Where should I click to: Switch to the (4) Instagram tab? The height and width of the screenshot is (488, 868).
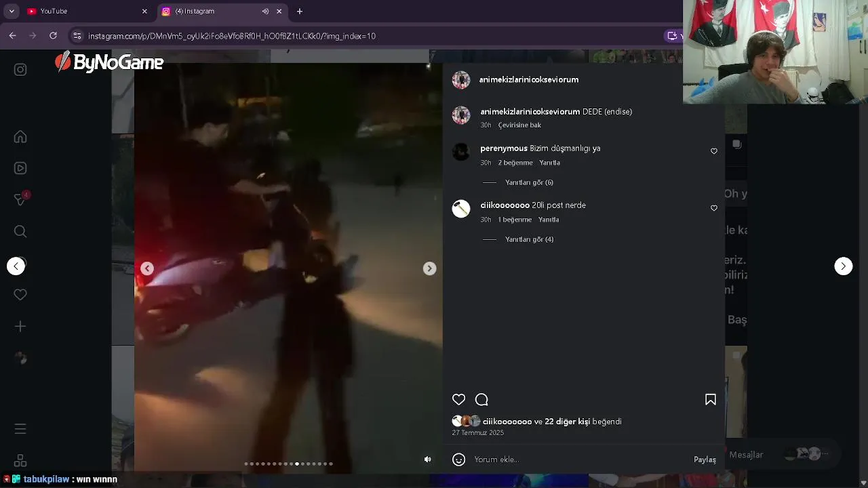pyautogui.click(x=222, y=12)
